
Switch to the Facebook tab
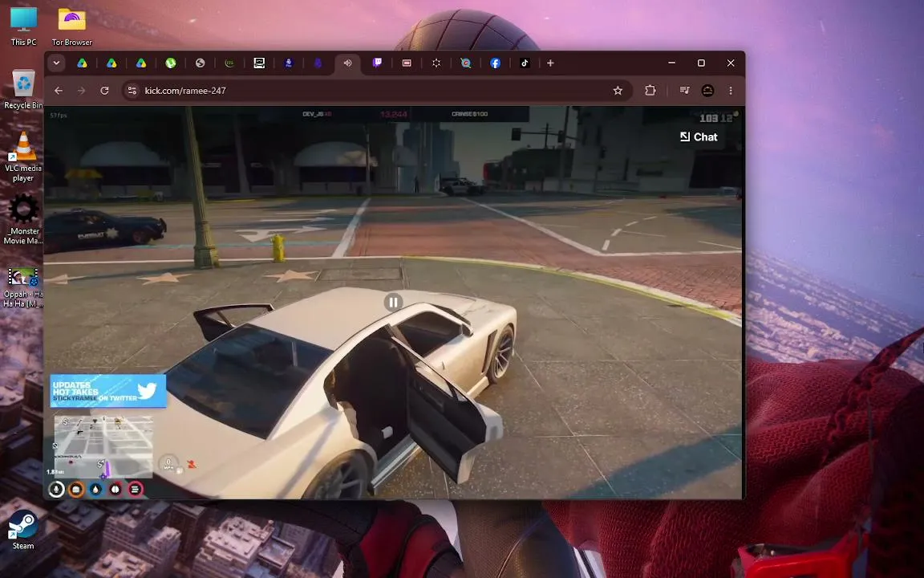pyautogui.click(x=495, y=63)
